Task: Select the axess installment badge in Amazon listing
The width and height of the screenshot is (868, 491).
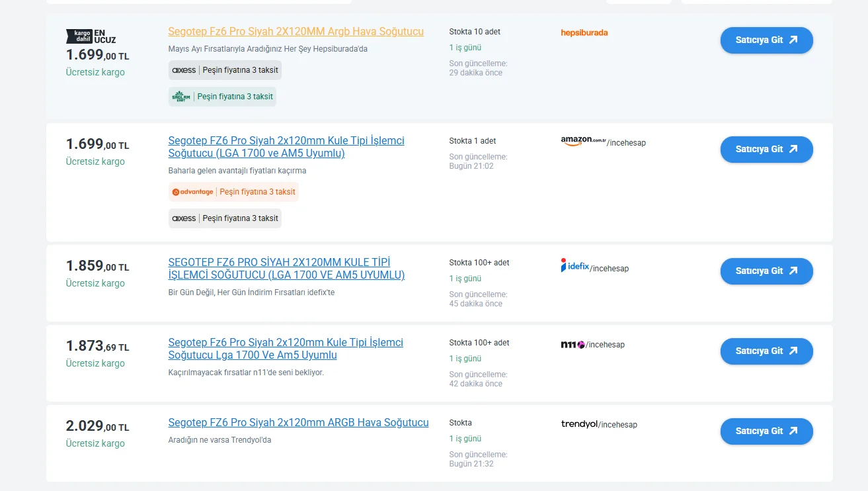Action: click(225, 218)
